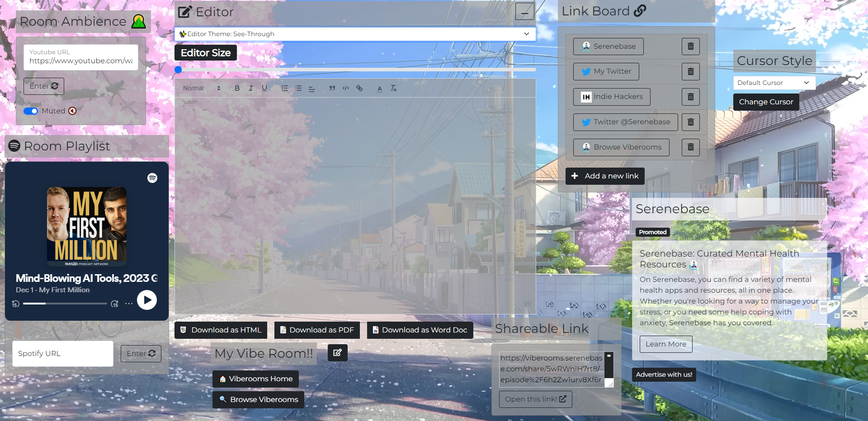Adjust the Editor Size slider
The image size is (868, 421).
point(355,70)
